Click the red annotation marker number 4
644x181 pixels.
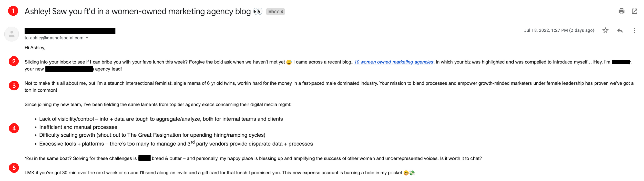tap(14, 128)
